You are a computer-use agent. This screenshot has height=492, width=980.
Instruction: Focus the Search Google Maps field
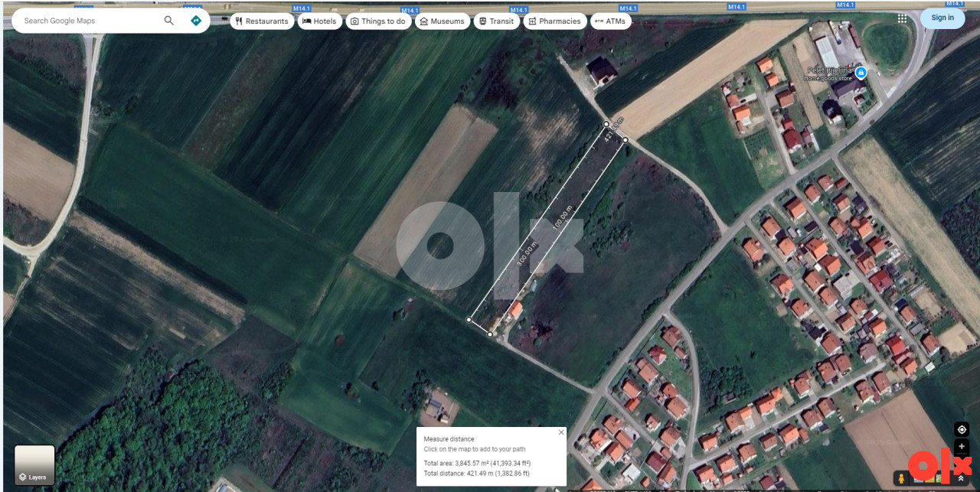[90, 21]
